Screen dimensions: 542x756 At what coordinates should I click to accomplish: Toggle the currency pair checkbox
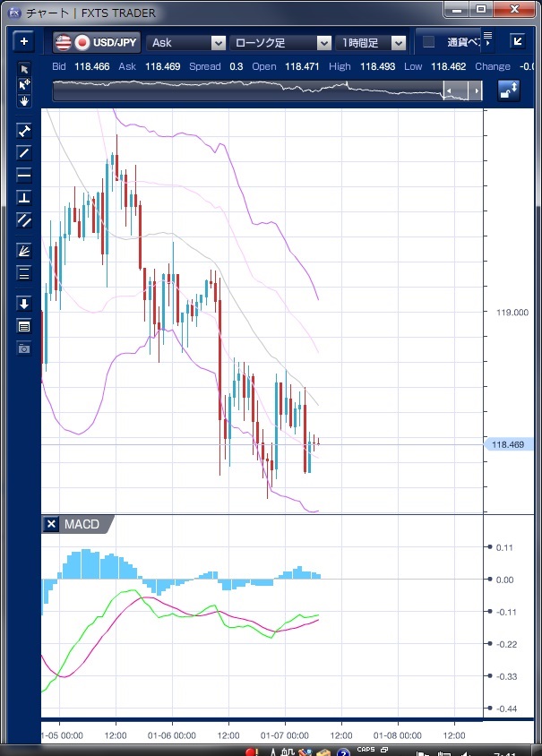point(428,42)
